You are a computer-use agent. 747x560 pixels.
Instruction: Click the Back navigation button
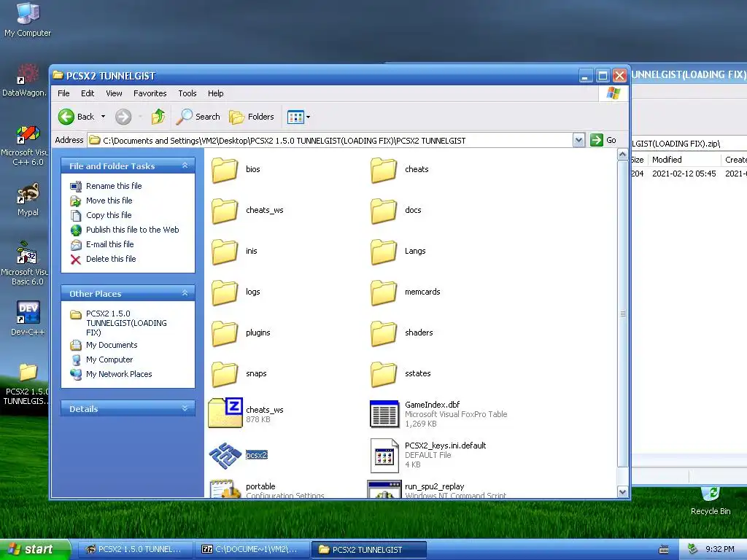(77, 117)
